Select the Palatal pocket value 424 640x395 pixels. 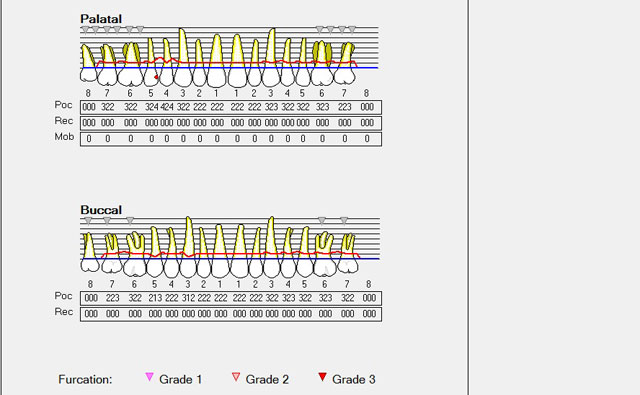tap(167, 107)
